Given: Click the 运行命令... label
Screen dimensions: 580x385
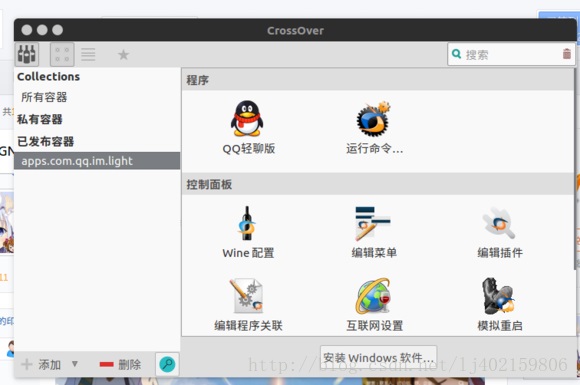Looking at the screenshot, I should tap(374, 149).
